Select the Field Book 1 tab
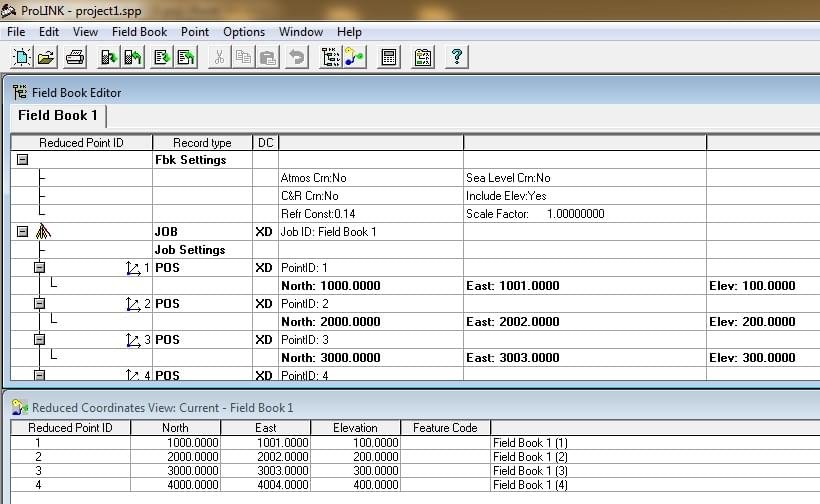 58,116
